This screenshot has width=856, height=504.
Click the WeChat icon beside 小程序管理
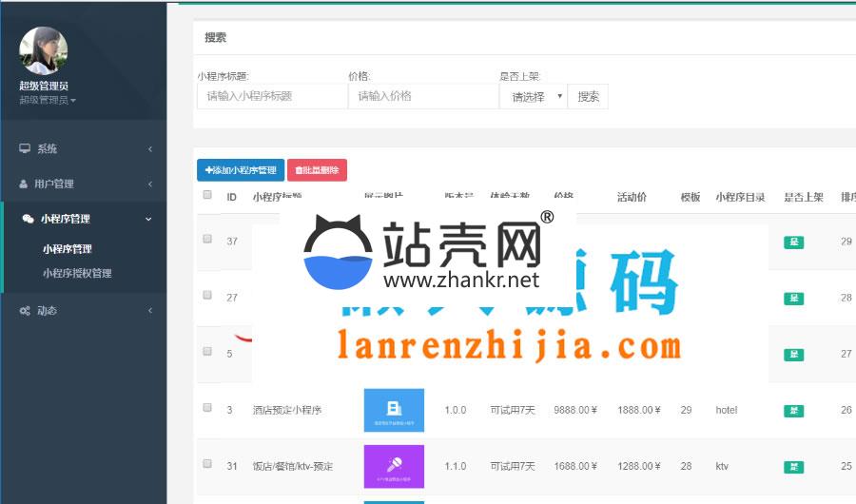tap(28, 219)
